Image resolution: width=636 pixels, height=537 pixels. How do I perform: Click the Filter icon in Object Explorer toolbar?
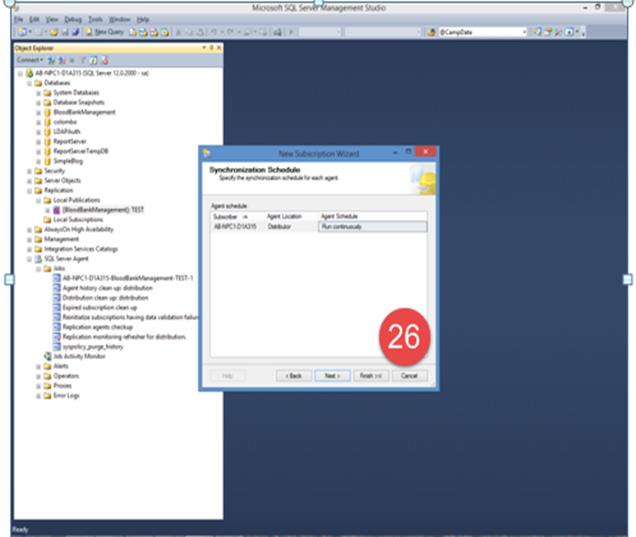pyautogui.click(x=84, y=60)
